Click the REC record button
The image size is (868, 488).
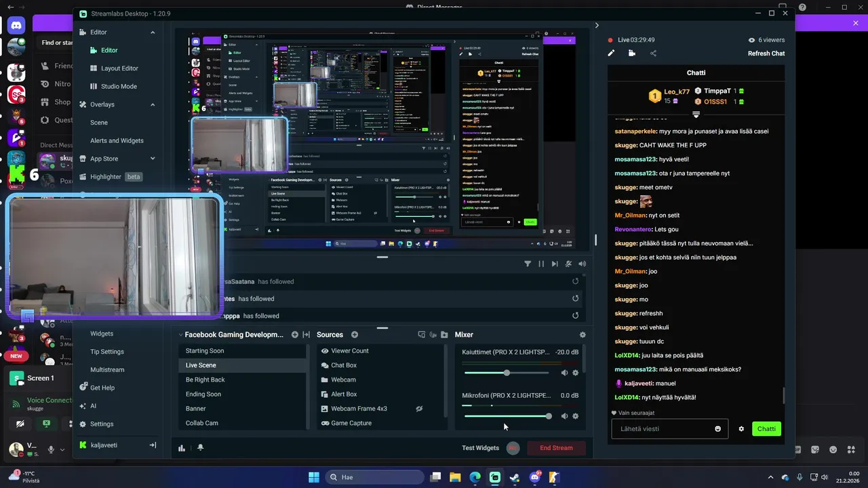[x=513, y=448]
